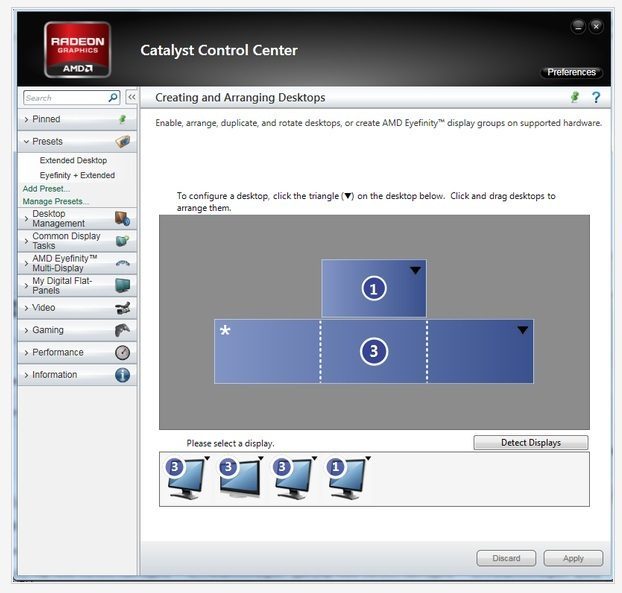Image resolution: width=622 pixels, height=593 pixels.
Task: Click the Add Preset link
Action: (46, 189)
